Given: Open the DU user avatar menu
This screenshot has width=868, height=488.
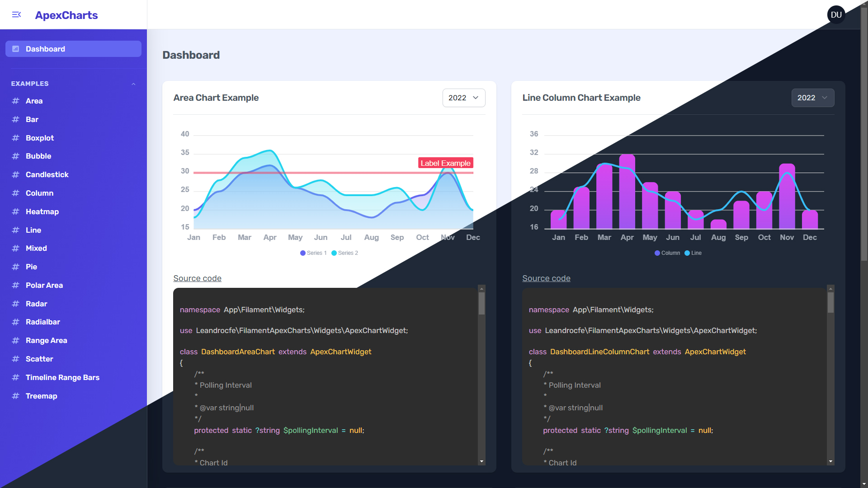Looking at the screenshot, I should [x=836, y=15].
